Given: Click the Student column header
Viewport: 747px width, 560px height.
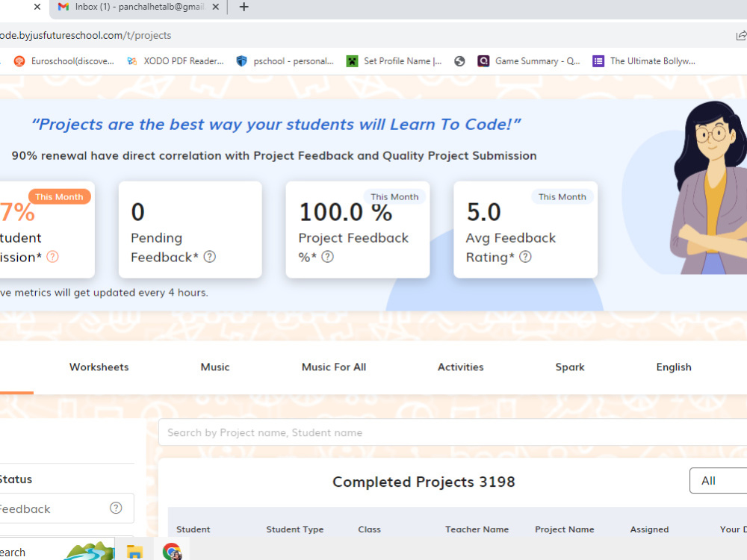Looking at the screenshot, I should tap(193, 529).
